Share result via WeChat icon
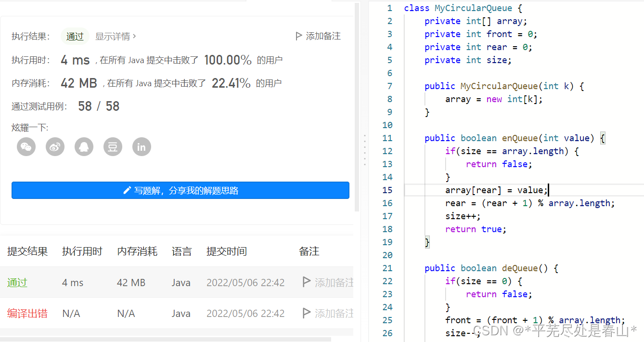 (26, 147)
